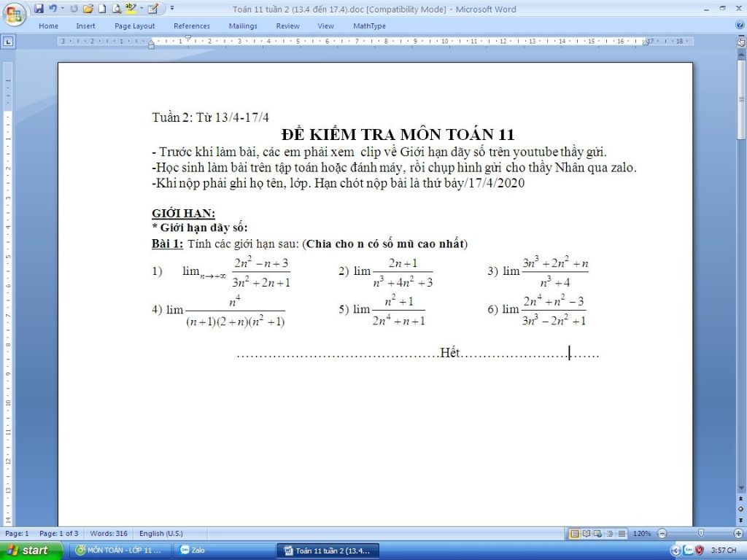Switch to Full Screen Reading view
This screenshot has height=560, width=747.
587,534
